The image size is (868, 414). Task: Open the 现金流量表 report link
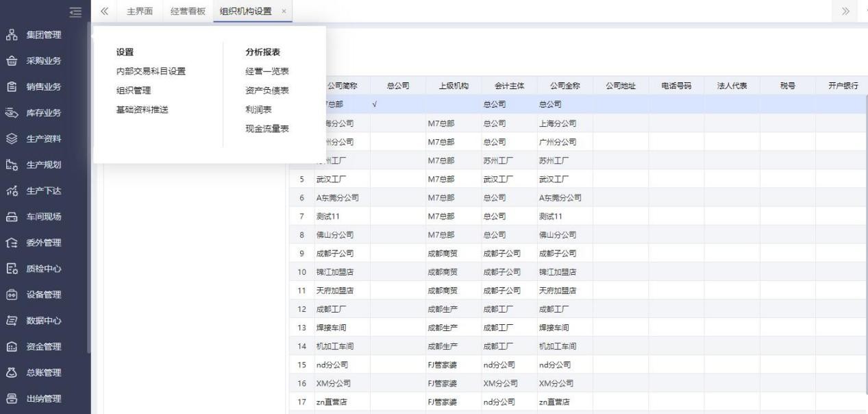[266, 129]
